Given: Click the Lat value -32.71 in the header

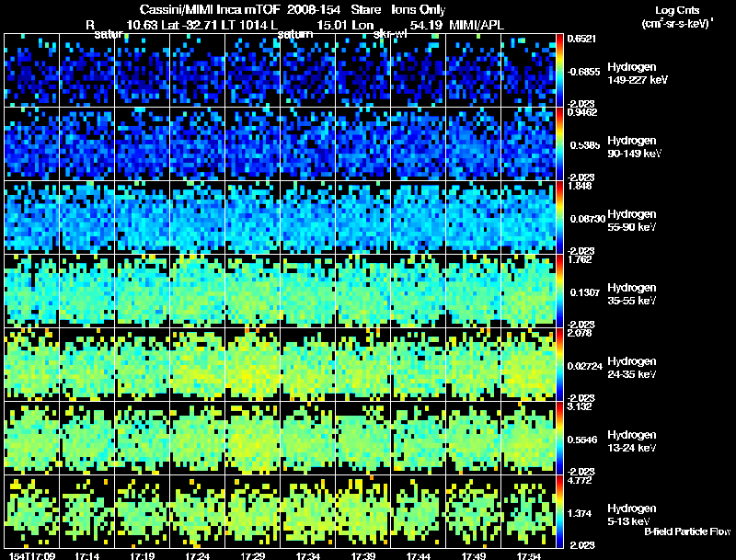Looking at the screenshot, I should [200, 25].
